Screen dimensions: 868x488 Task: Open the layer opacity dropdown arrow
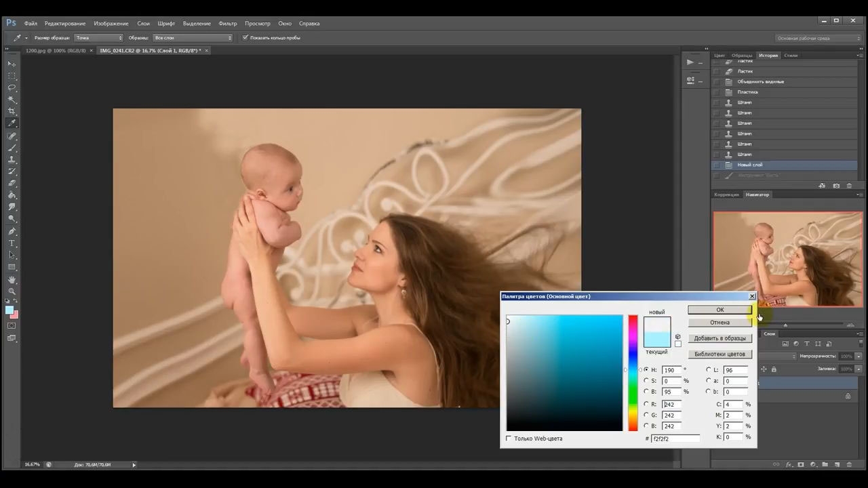pyautogui.click(x=859, y=356)
